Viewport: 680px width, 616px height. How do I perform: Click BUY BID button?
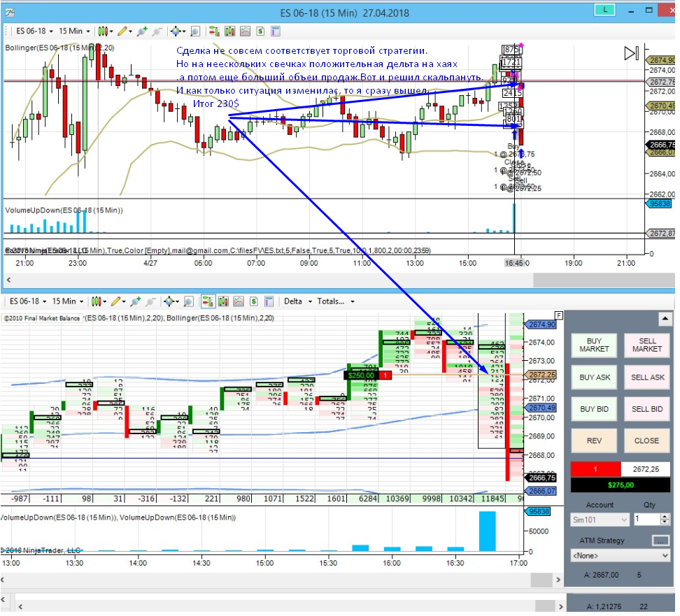coord(594,409)
